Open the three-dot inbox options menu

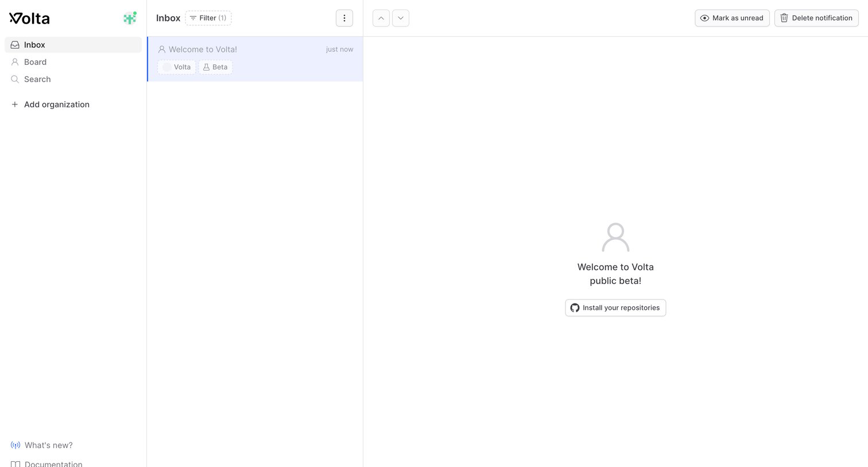click(x=344, y=18)
